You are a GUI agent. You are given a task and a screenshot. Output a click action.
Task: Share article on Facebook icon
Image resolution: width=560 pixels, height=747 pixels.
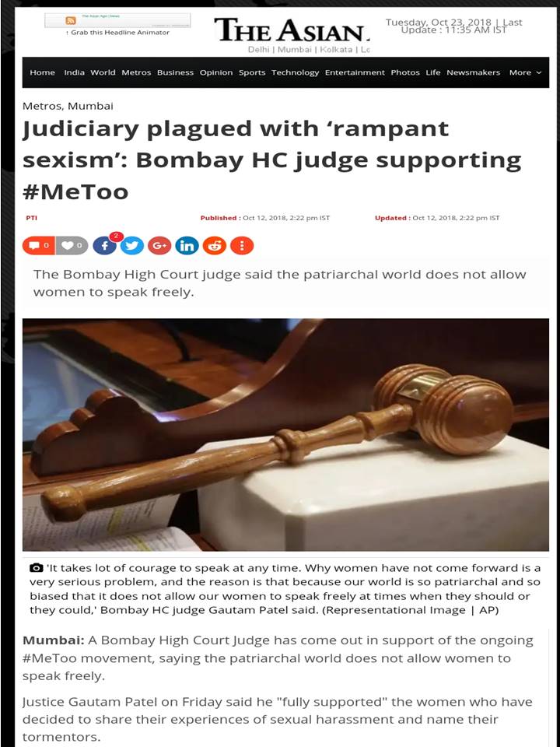105,245
